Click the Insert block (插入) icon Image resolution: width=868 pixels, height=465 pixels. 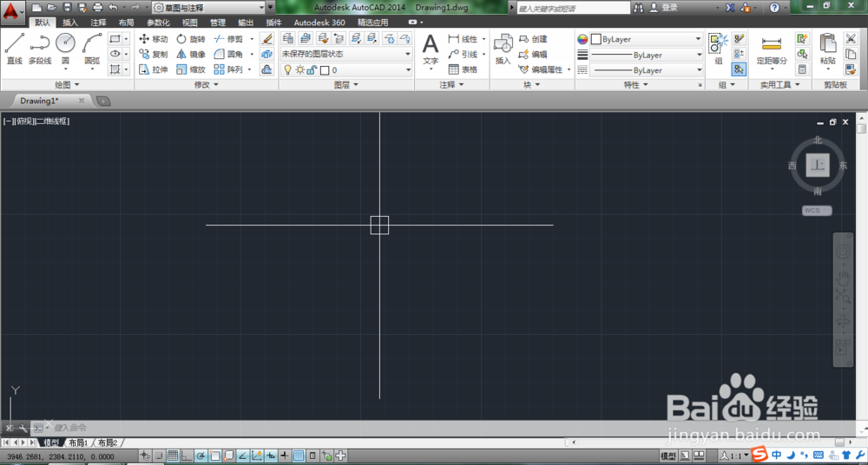(x=503, y=49)
